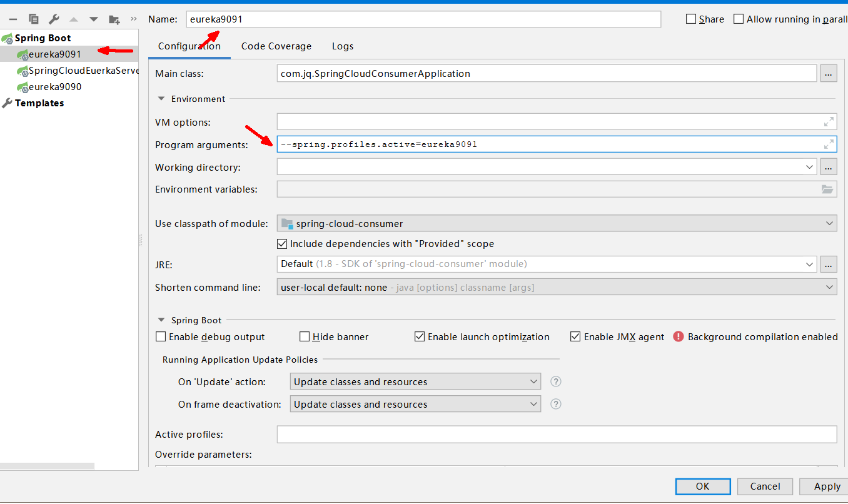
Task: Browse JRE with ellipsis button
Action: pos(829,265)
